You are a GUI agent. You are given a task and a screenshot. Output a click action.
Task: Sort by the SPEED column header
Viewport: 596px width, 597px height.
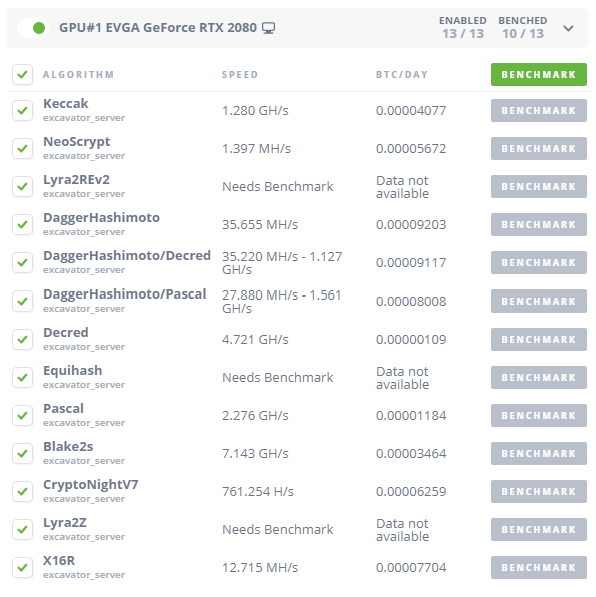[240, 75]
